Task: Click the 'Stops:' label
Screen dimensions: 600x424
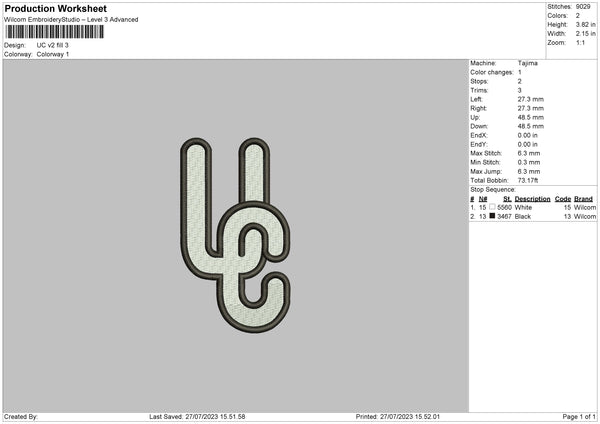Action: tap(479, 82)
